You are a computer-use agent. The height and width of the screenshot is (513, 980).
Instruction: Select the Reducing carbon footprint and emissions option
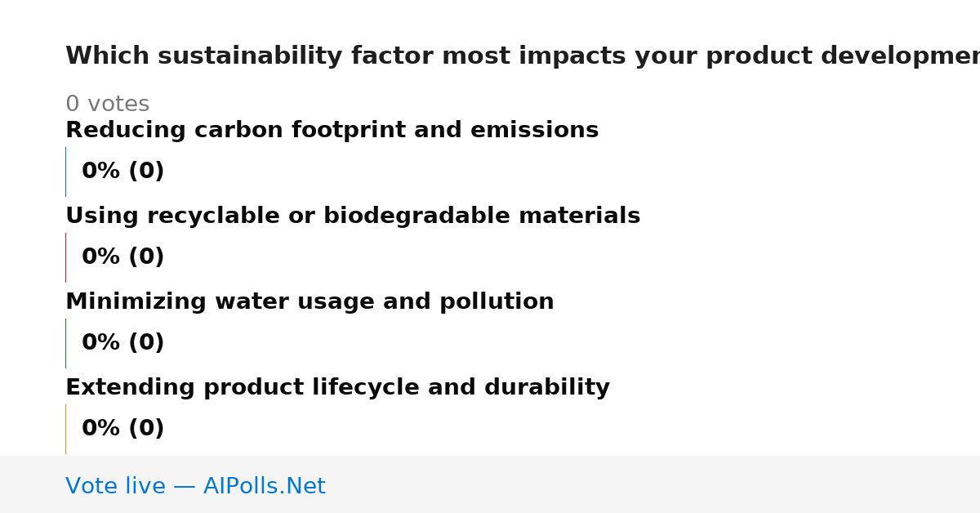[332, 131]
